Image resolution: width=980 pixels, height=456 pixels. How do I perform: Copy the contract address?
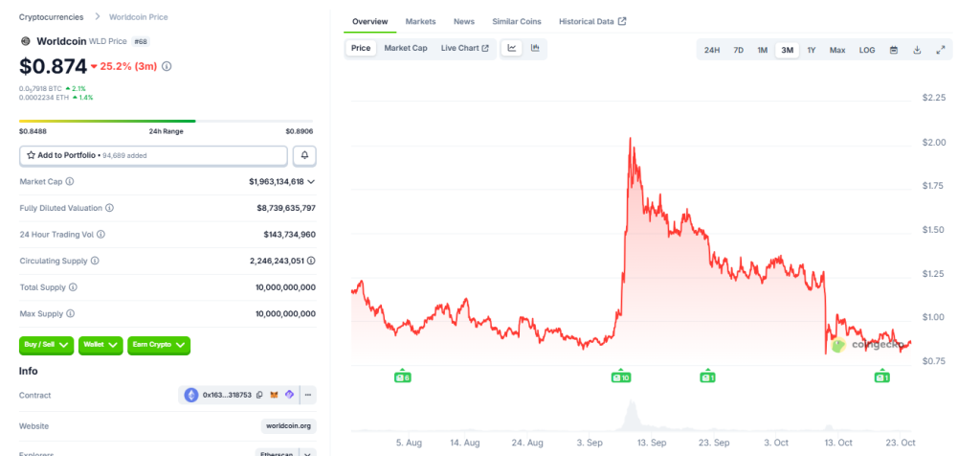[x=259, y=395]
